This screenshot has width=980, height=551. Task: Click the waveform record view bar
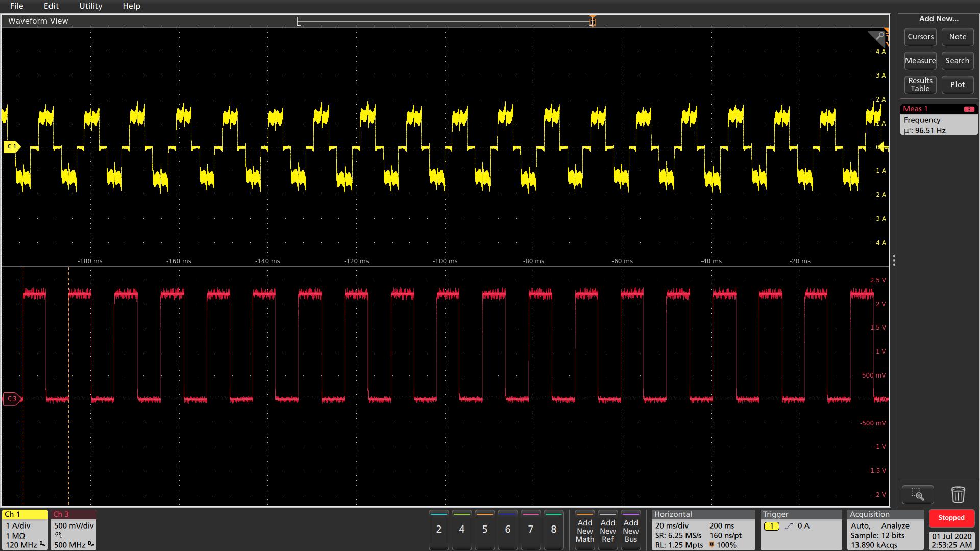(x=445, y=21)
